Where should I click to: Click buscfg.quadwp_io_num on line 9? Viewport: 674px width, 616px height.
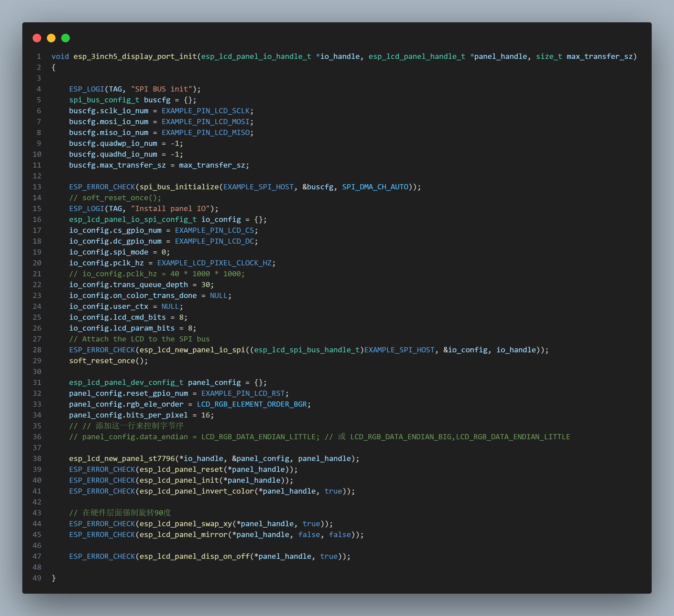[x=113, y=143]
